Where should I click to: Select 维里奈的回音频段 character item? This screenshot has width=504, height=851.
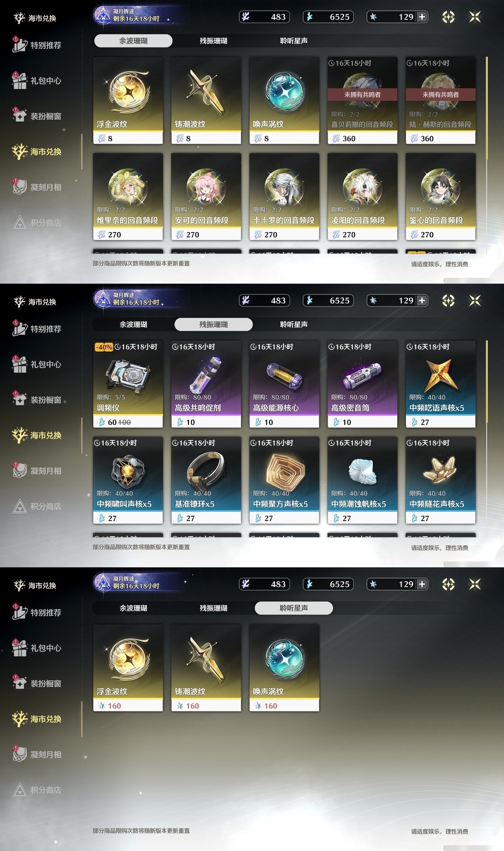(x=128, y=197)
